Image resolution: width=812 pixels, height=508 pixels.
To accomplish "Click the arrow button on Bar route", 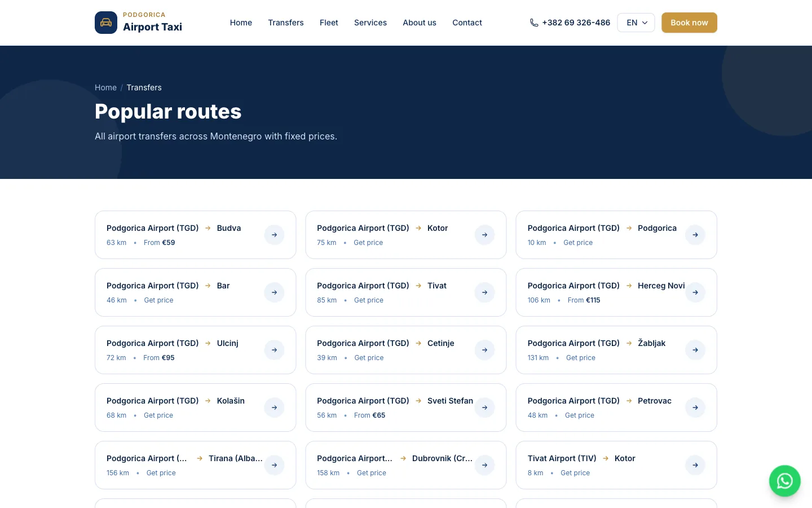I will tap(274, 292).
